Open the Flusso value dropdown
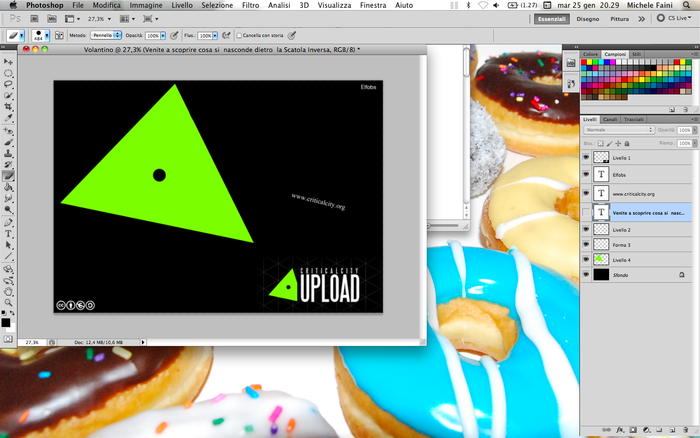Image resolution: width=700 pixels, height=438 pixels. (x=215, y=35)
